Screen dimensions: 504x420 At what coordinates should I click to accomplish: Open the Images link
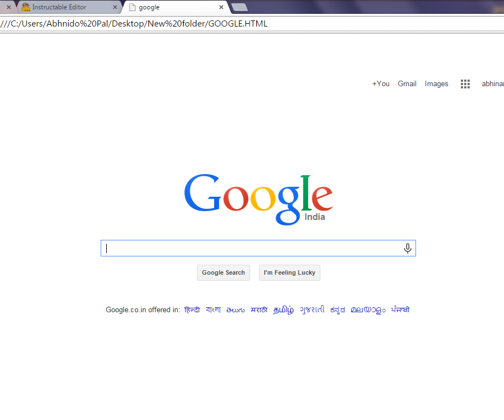coord(437,84)
